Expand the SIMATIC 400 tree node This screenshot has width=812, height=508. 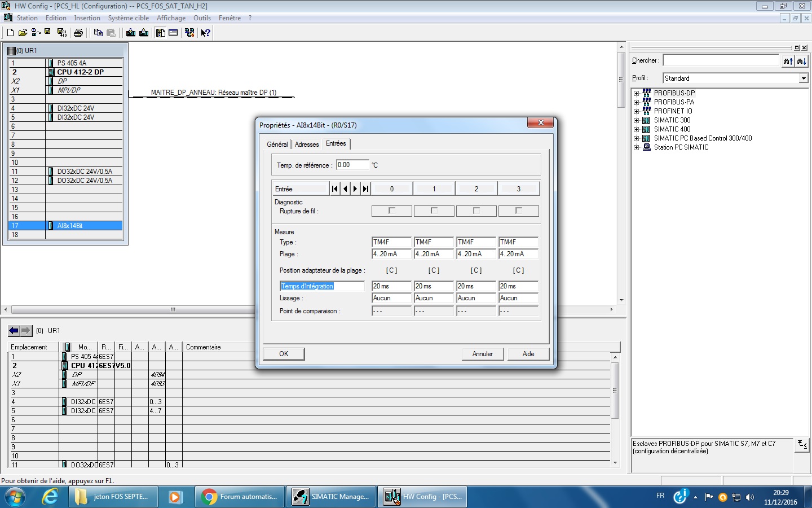pos(636,129)
